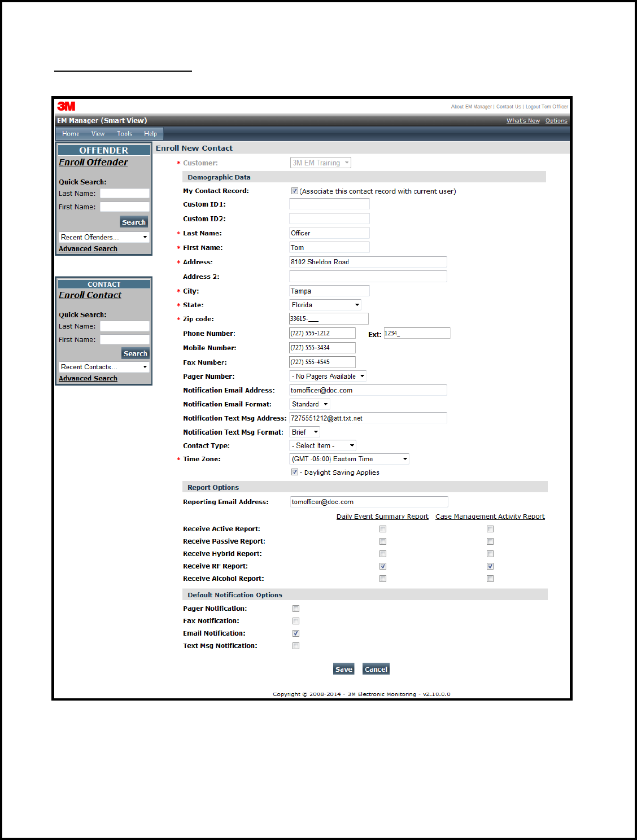This screenshot has width=637, height=840.
Task: Open the Customer 3M EM Training dropdown
Action: coord(321,163)
